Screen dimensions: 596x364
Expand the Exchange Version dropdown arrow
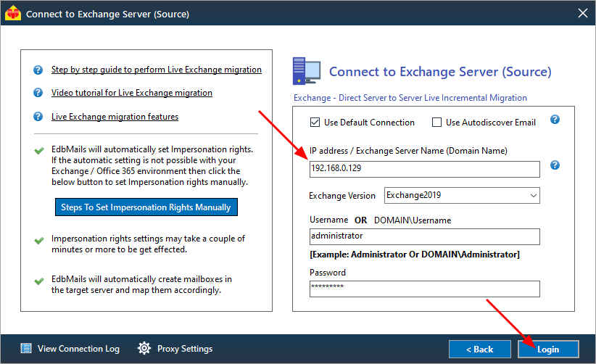pyautogui.click(x=534, y=196)
